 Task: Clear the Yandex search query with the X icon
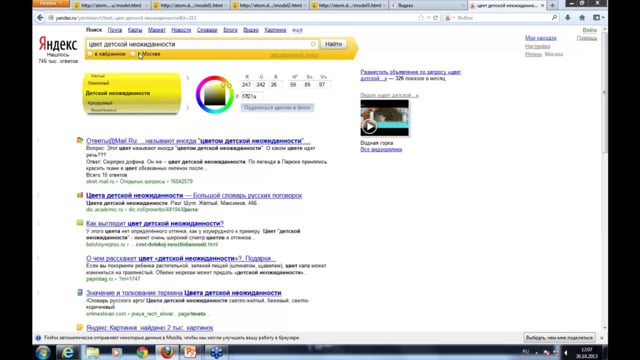coord(313,44)
